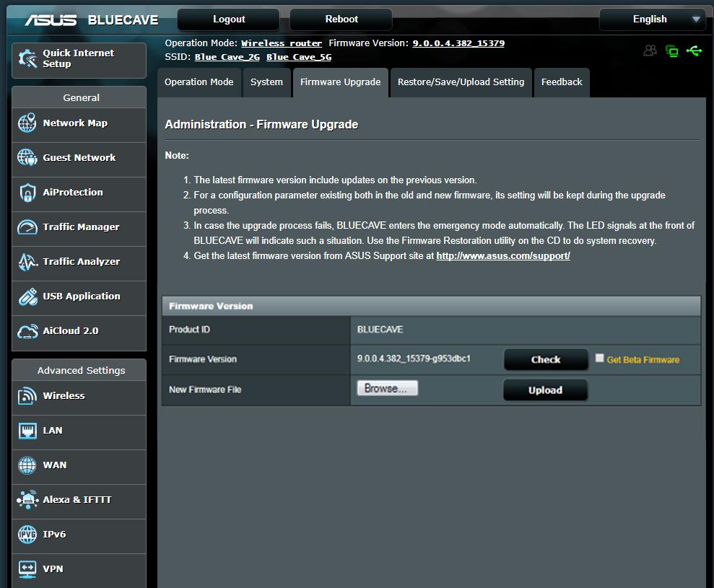Click the New Firmware File label
The image size is (714, 588).
point(205,390)
